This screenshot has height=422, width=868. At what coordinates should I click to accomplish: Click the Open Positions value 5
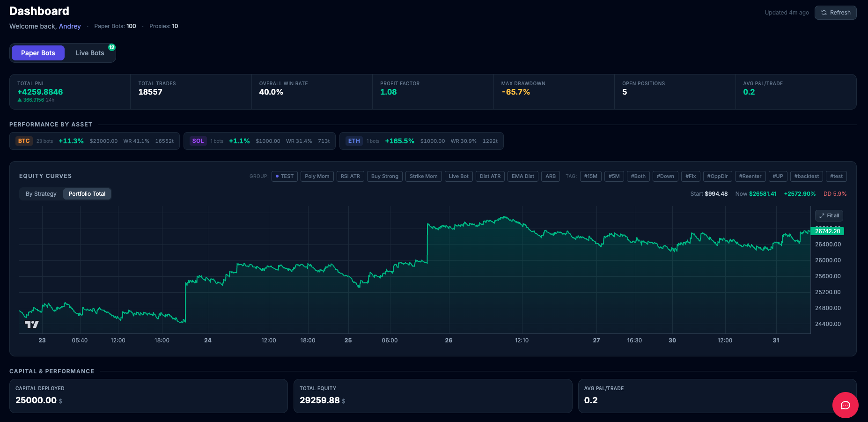[x=625, y=92]
